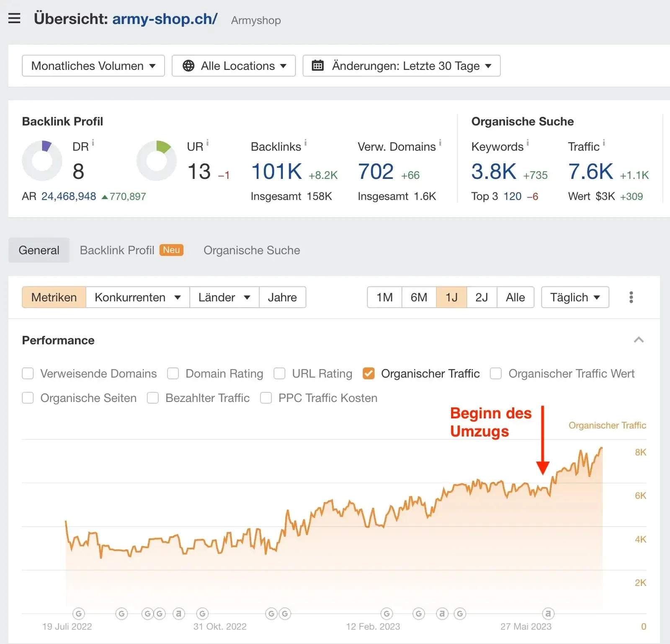This screenshot has width=670, height=644.
Task: Switch to the Organische Suche tab
Action: pos(252,250)
